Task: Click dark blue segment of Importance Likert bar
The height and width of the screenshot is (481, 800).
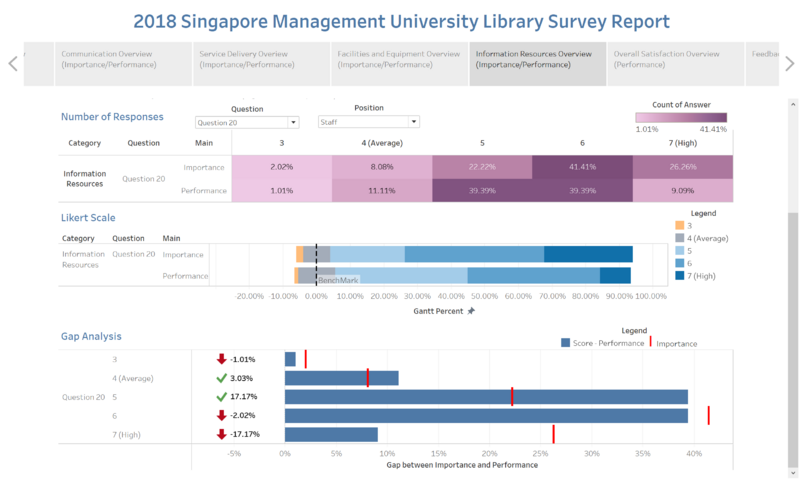Action: [588, 254]
